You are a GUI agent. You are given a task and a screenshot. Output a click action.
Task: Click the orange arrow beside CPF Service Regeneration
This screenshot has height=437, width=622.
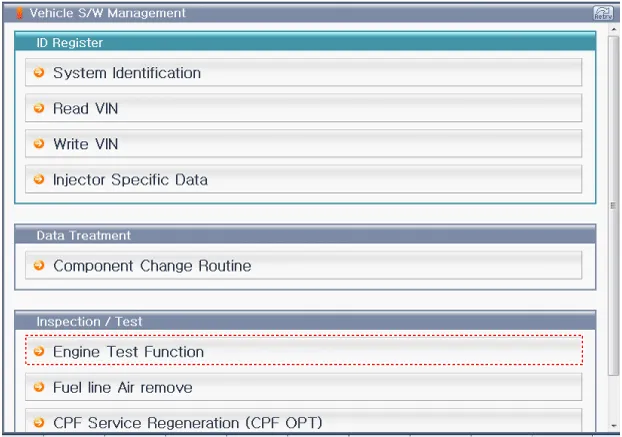39,422
